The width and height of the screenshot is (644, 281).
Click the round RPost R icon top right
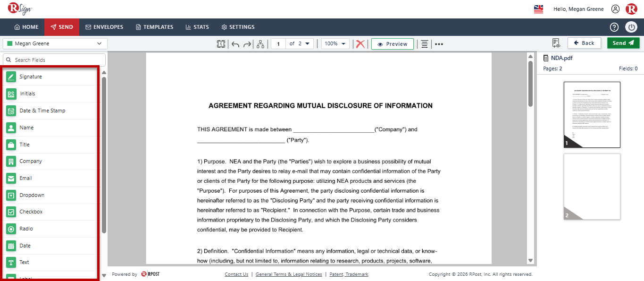tap(631, 9)
